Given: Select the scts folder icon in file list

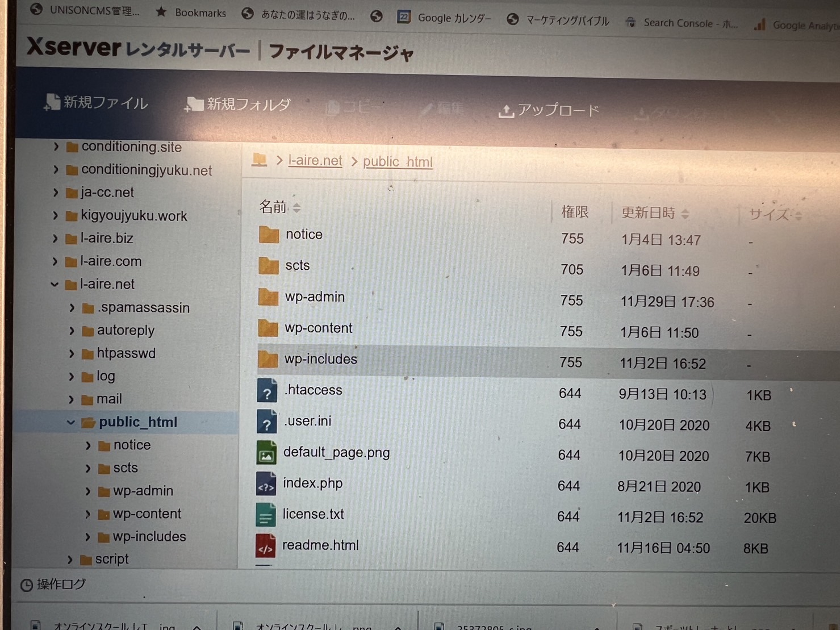Looking at the screenshot, I should [268, 265].
